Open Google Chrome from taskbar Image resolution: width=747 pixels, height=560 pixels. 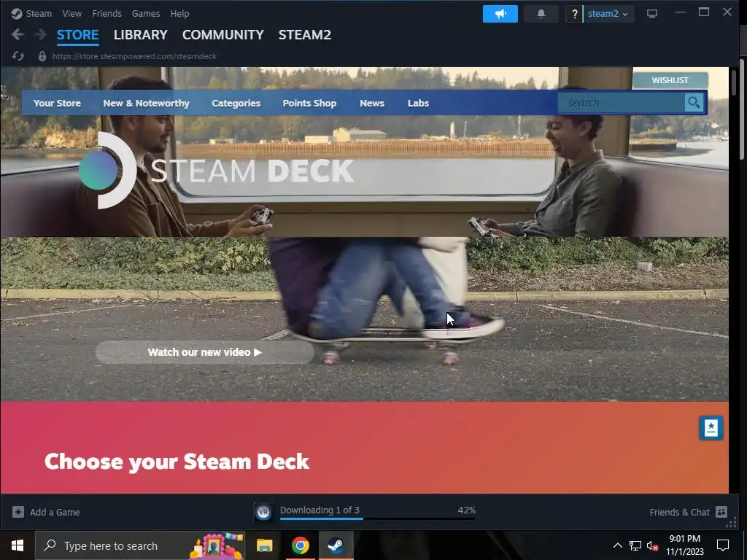coord(300,545)
